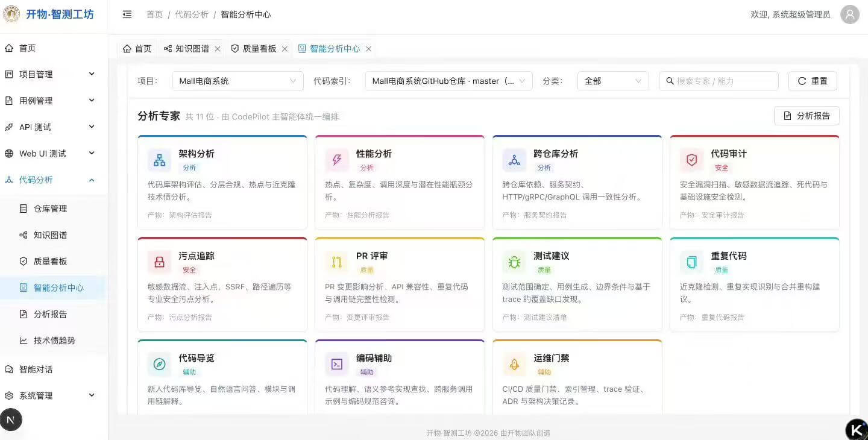
Task: Click the 产物：安全审计报告 text
Action: [712, 215]
